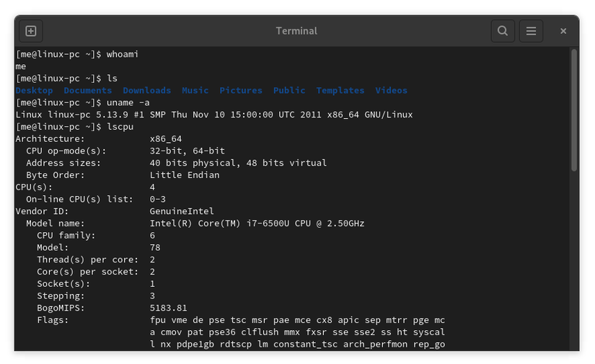595x364 pixels.
Task: Click the Public directory name
Action: [289, 91]
